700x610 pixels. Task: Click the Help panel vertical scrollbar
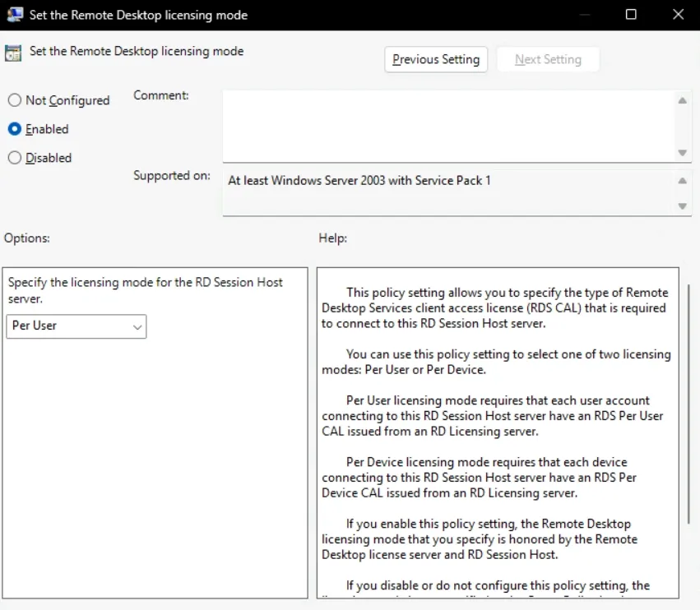(x=688, y=404)
